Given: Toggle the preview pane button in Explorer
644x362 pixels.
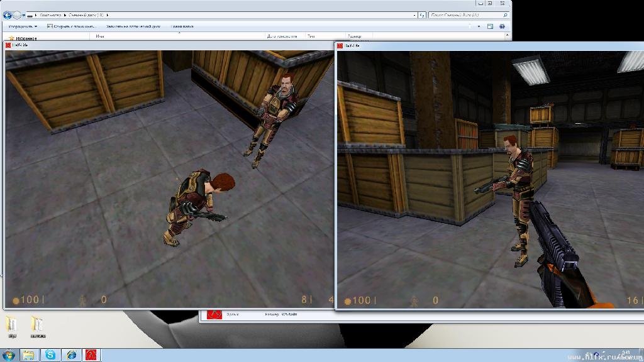Looking at the screenshot, I should (x=490, y=26).
